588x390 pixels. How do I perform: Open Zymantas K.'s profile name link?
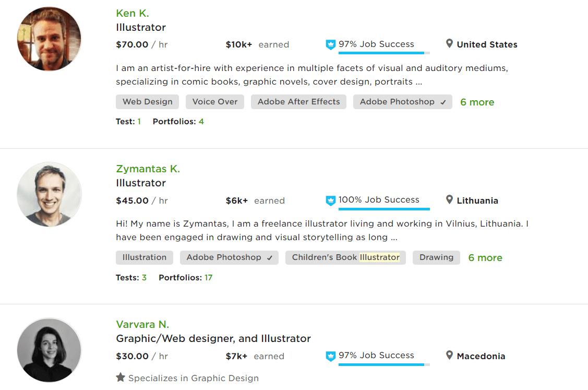148,169
